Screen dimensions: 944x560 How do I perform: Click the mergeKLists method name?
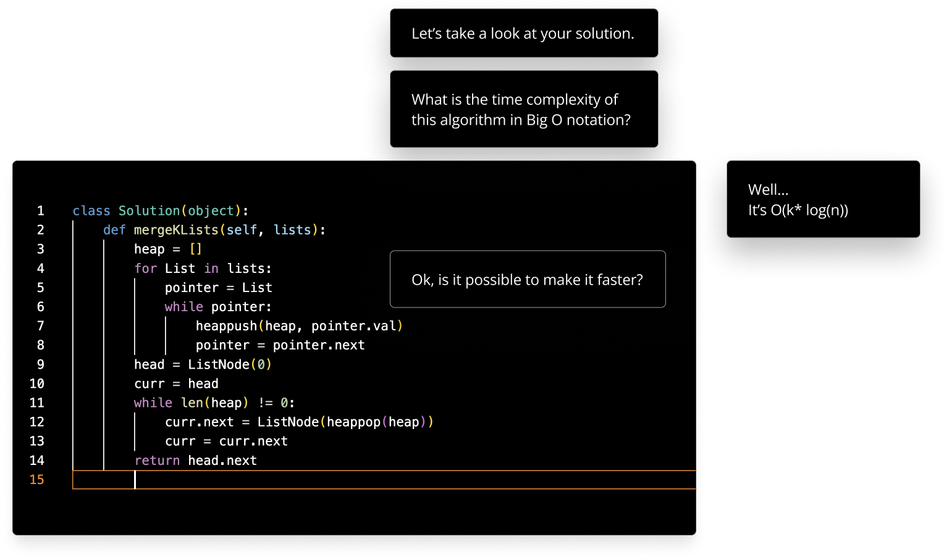click(x=176, y=230)
